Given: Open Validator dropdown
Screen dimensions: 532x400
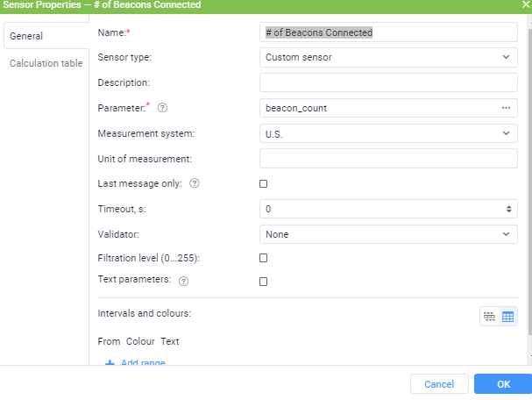Looking at the screenshot, I should [x=388, y=234].
